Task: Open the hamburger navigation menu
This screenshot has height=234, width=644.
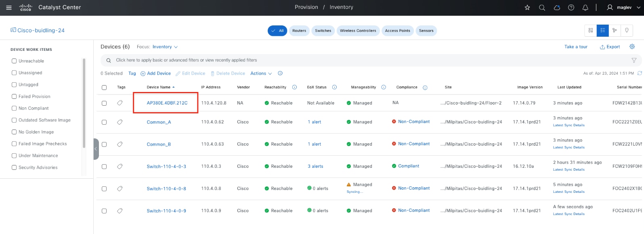Action: click(9, 8)
